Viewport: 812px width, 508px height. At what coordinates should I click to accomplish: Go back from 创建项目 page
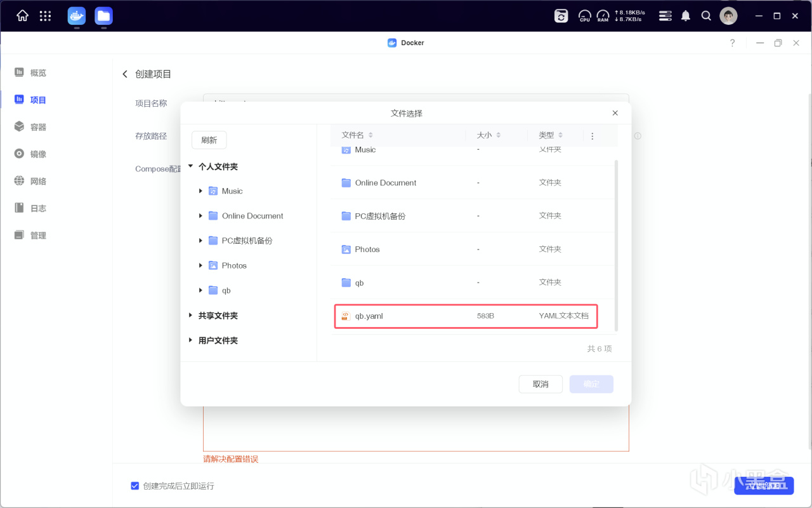pyautogui.click(x=125, y=74)
